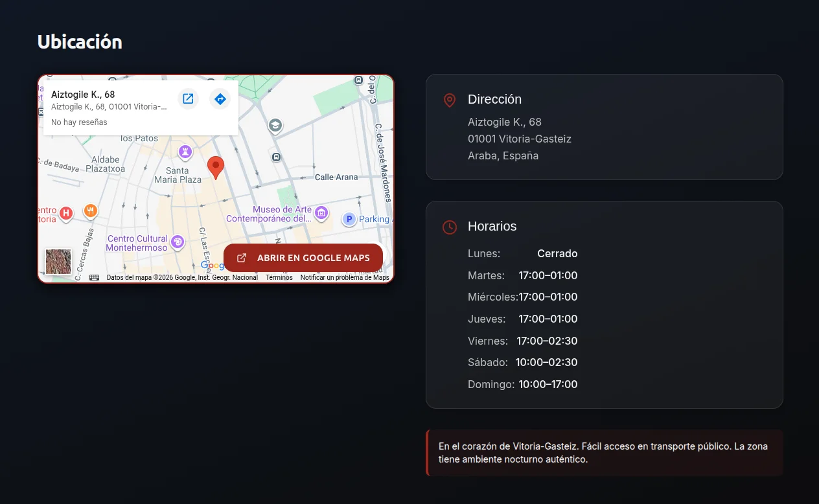The image size is (819, 504).
Task: Open the Términos link
Action: (x=279, y=277)
